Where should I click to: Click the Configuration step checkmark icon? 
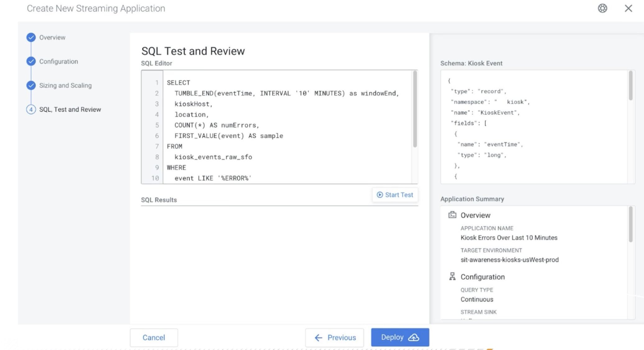pyautogui.click(x=31, y=61)
